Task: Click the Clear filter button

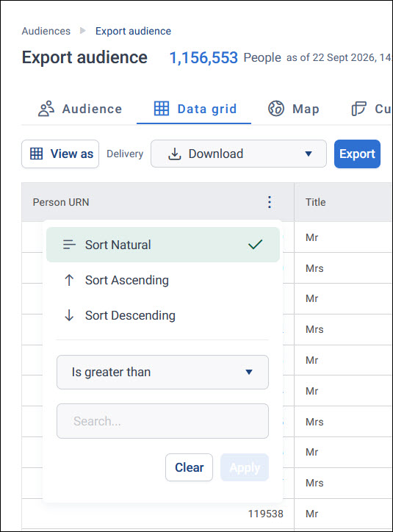Action: [x=189, y=467]
